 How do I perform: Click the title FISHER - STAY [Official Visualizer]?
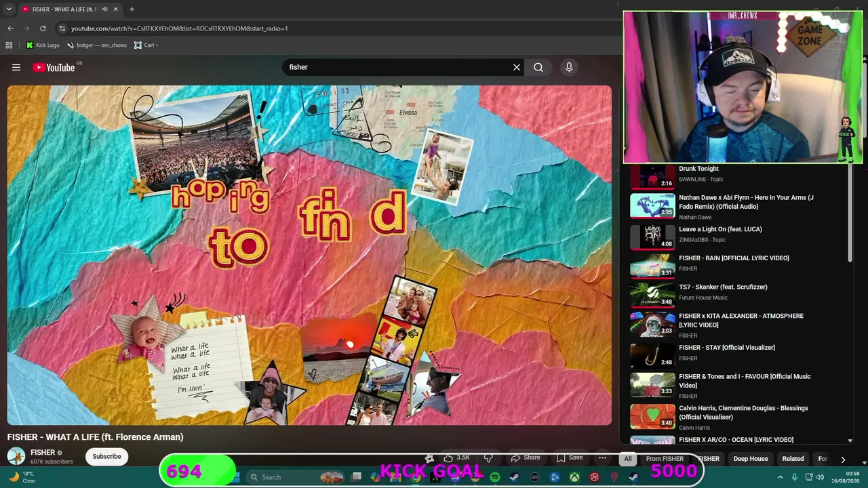point(727,348)
